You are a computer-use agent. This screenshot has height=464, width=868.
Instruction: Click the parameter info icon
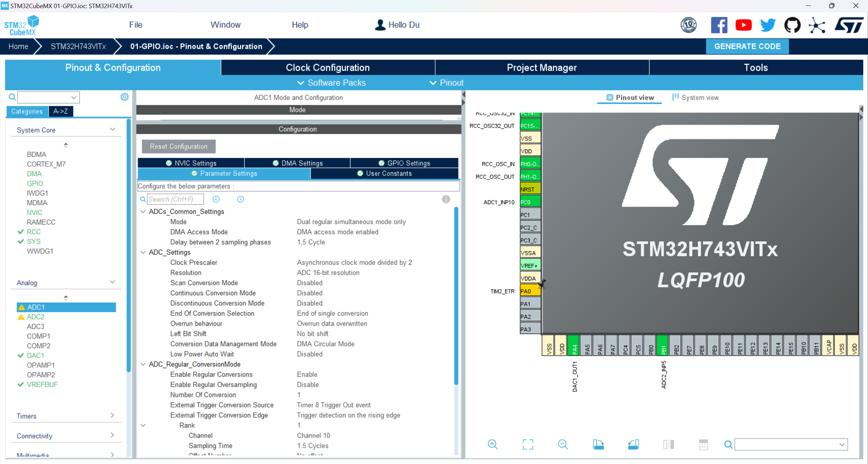[446, 199]
